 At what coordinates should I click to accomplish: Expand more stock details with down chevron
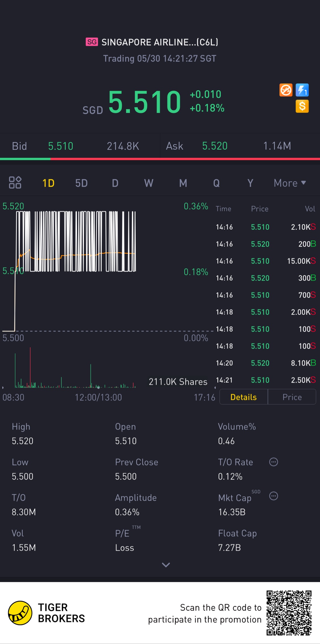(166, 565)
